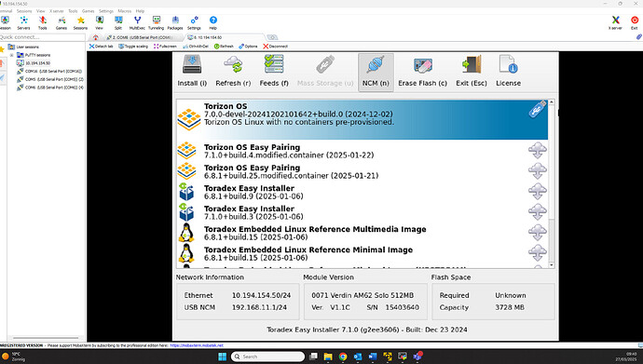Click cloud icon for Easy Installer 6.8.1+build.9

(x=537, y=191)
